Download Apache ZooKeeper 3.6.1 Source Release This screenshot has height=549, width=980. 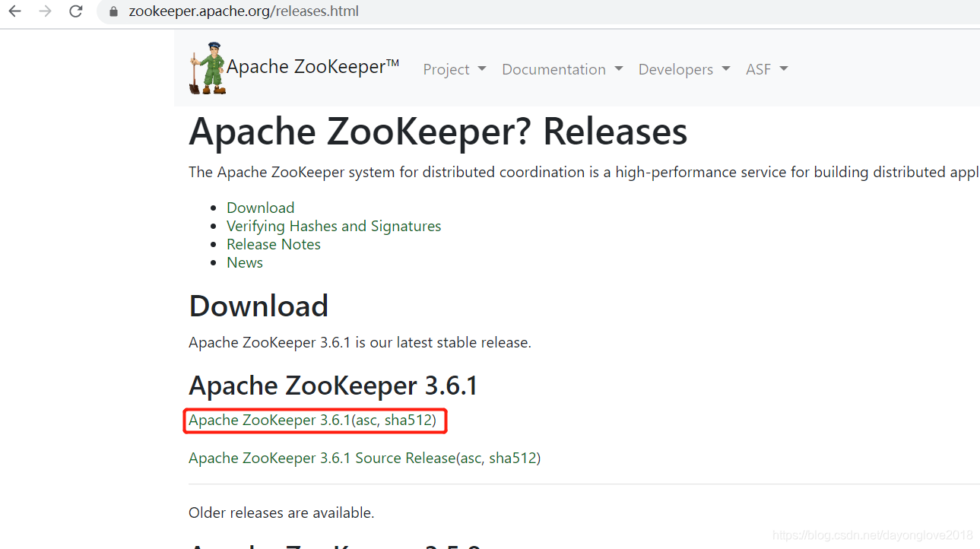322,458
